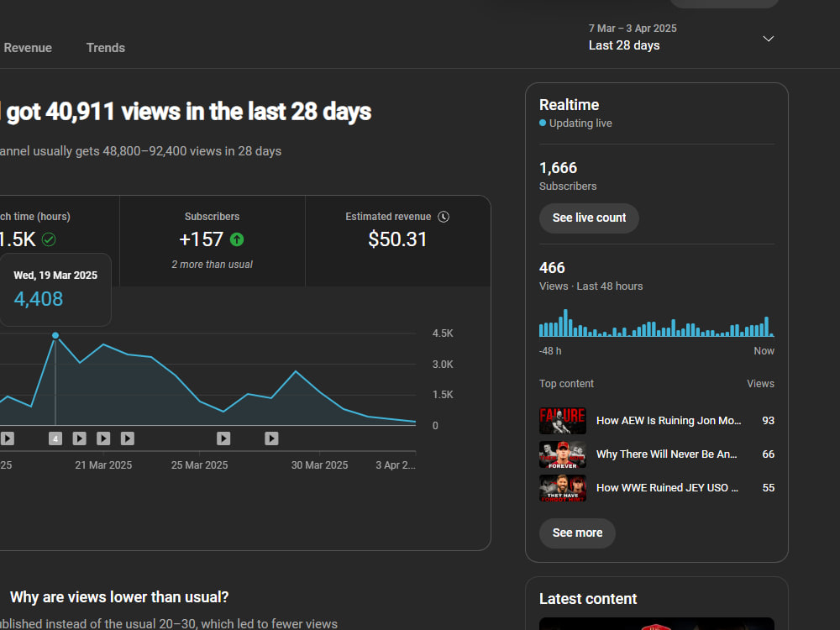Expand the Last 28 days date range dropdown

(x=680, y=38)
